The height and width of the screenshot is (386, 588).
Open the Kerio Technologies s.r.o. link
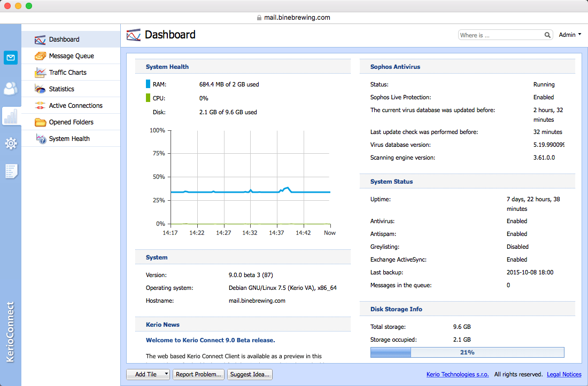pos(457,374)
